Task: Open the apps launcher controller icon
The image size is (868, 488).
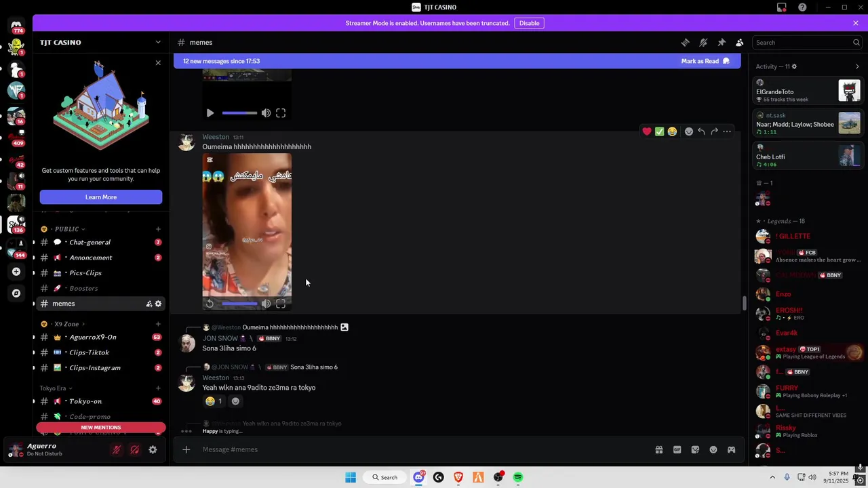Action: pyautogui.click(x=731, y=449)
